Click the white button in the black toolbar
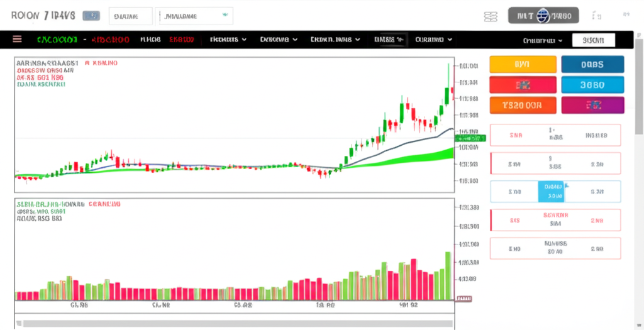This screenshot has width=644, height=330. (593, 40)
